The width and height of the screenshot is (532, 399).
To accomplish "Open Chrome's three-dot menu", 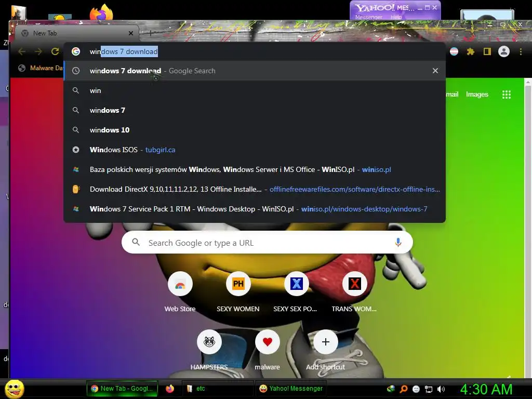I will tap(521, 51).
